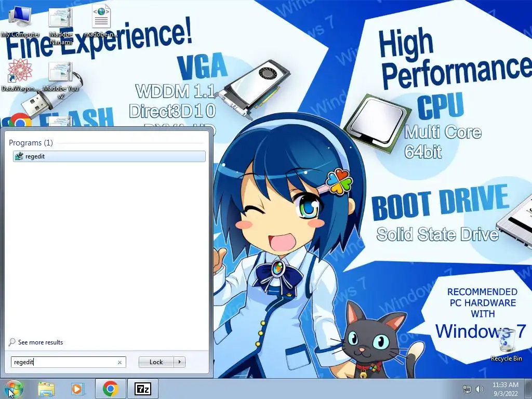This screenshot has height=399, width=532.
Task: Open 7-Zip from taskbar
Action: click(x=143, y=389)
